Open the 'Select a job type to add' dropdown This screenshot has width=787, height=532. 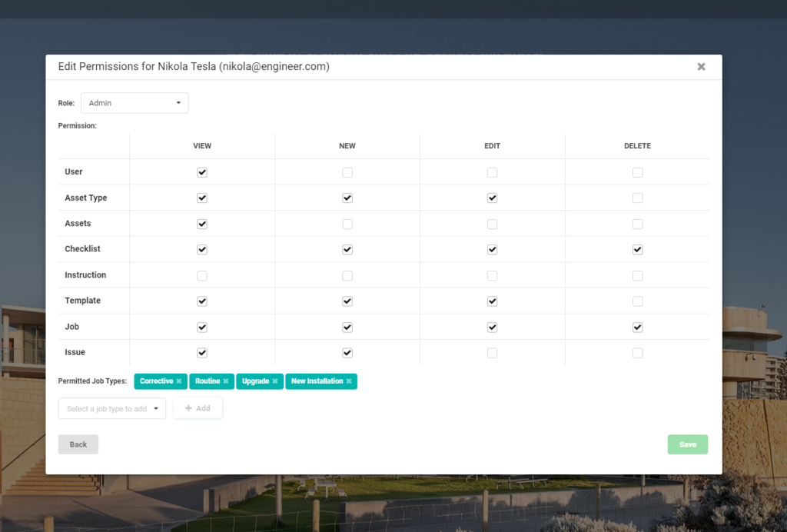pyautogui.click(x=112, y=408)
